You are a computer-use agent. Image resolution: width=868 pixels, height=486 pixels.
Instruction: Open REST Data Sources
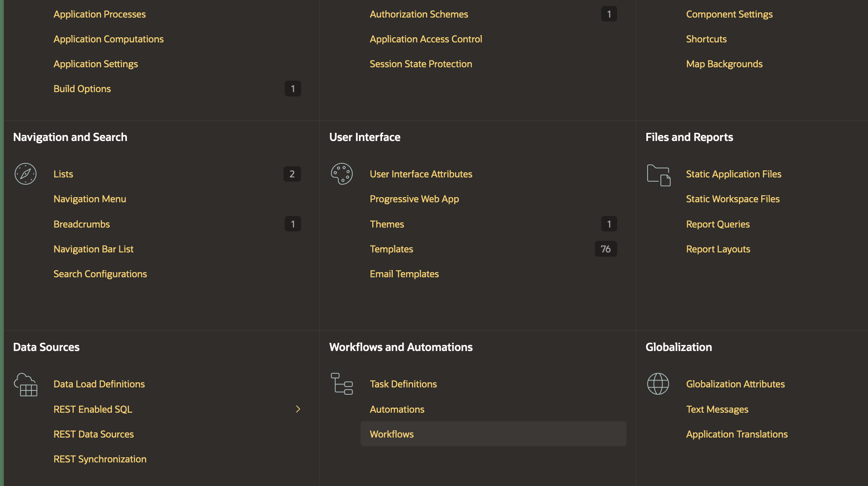point(93,434)
